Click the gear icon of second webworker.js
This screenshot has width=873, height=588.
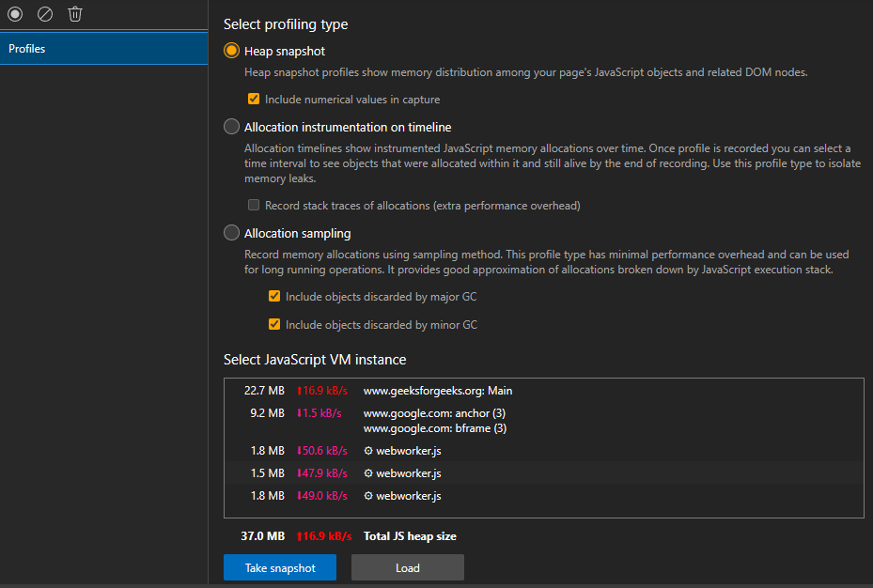(368, 473)
